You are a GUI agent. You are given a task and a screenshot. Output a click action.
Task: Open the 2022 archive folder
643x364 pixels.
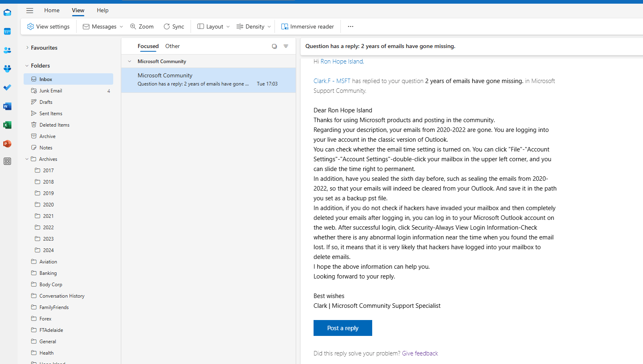[x=68, y=228]
